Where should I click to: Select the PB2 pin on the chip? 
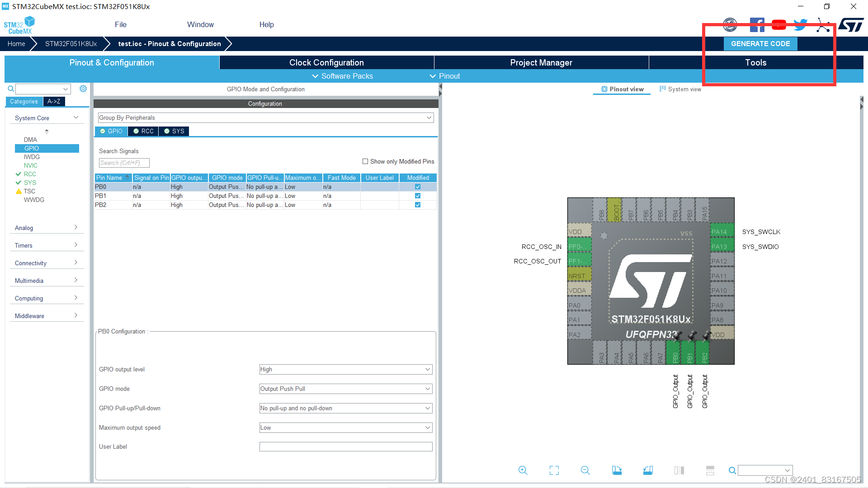pyautogui.click(x=704, y=352)
